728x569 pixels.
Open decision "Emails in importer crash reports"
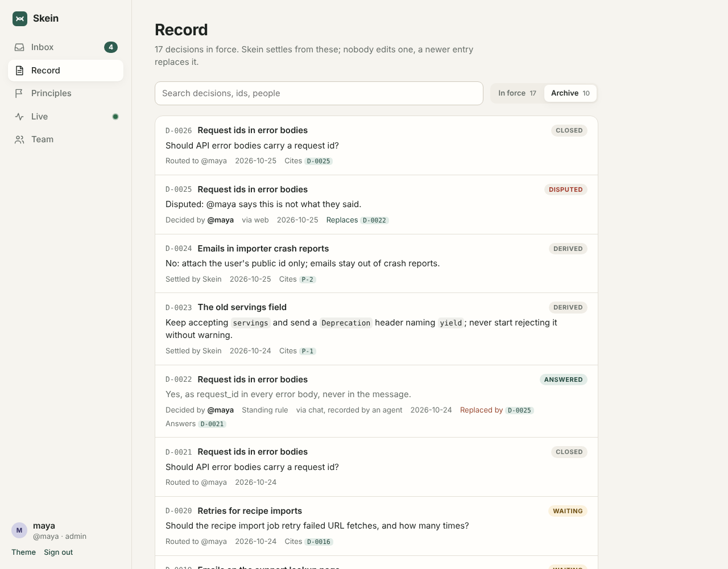tap(263, 249)
